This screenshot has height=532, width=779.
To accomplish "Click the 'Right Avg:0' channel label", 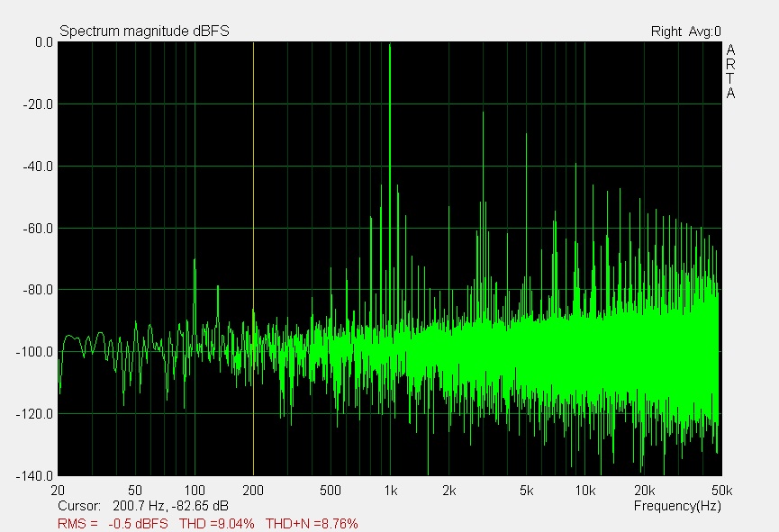I will click(x=685, y=32).
